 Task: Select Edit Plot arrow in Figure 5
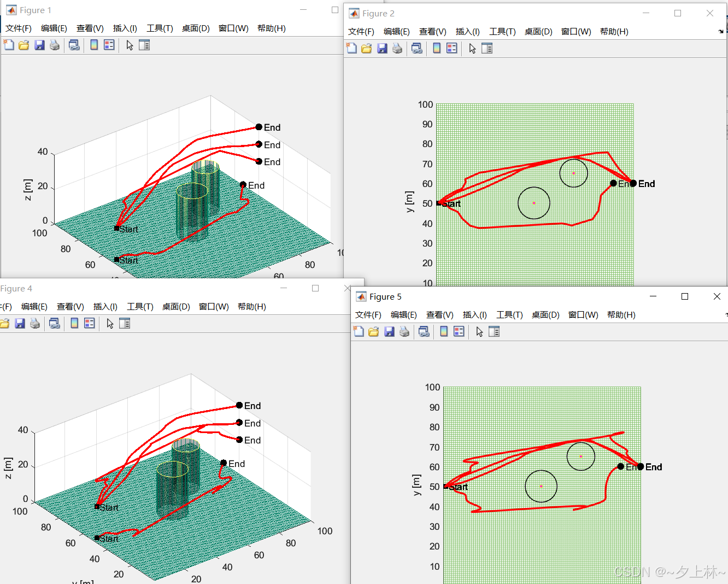pyautogui.click(x=479, y=331)
